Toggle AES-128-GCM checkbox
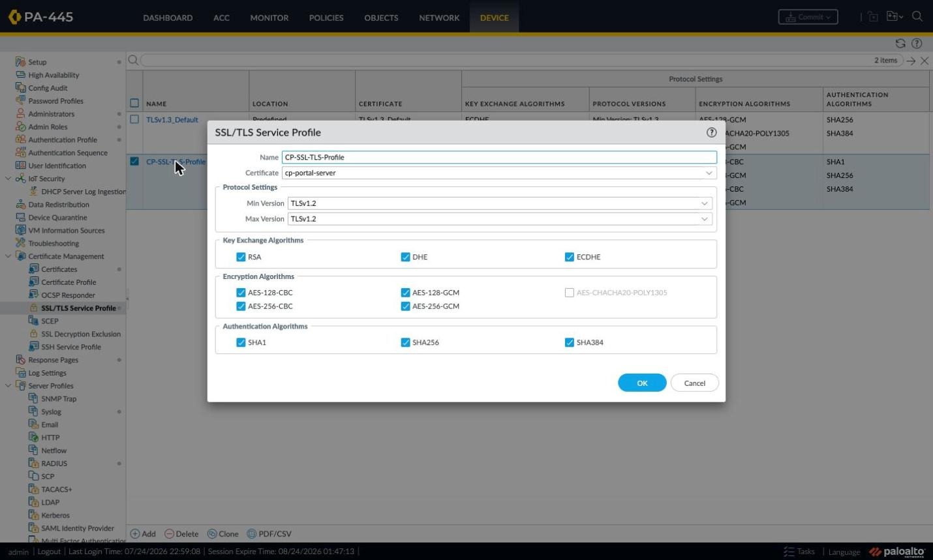Screen dimensions: 933x560 point(405,293)
